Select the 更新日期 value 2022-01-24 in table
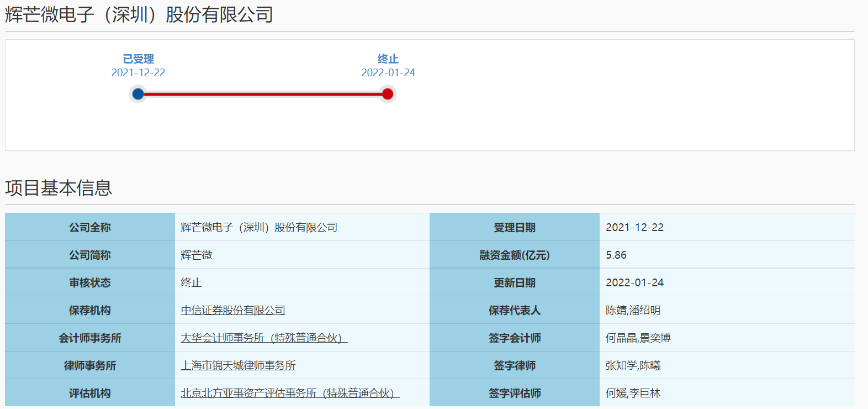 (x=634, y=282)
